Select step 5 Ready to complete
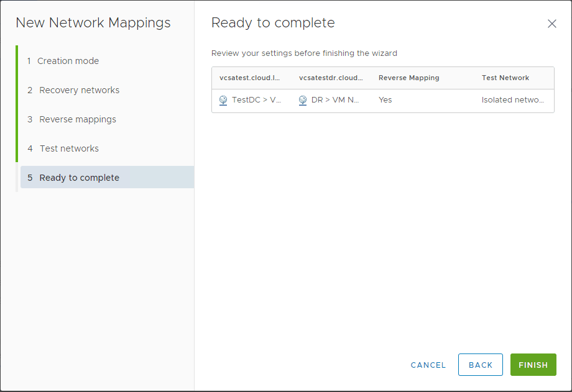Image resolution: width=572 pixels, height=392 pixels. coord(79,178)
